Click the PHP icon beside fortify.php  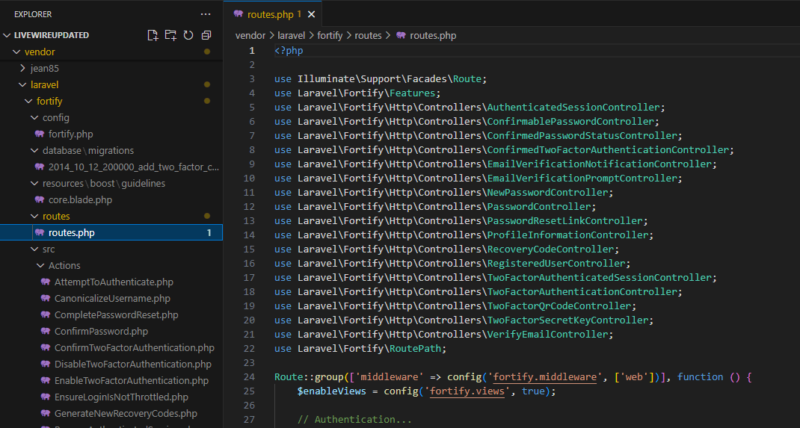(x=39, y=133)
